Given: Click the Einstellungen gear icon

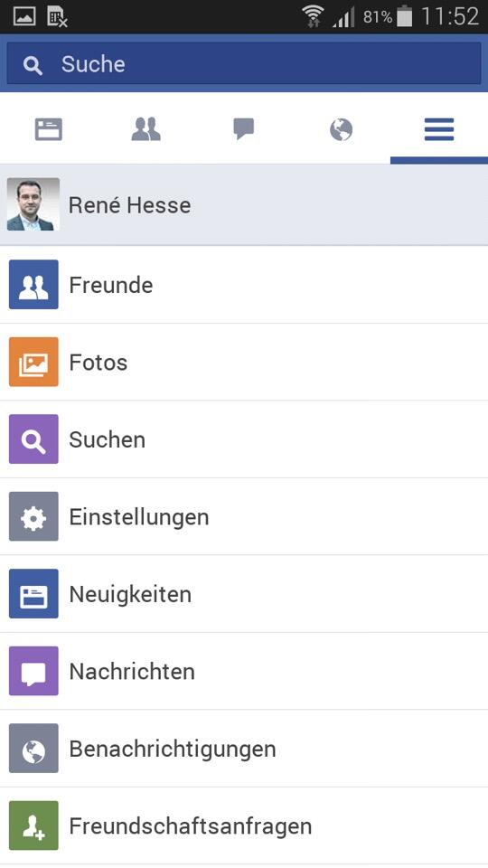Looking at the screenshot, I should pos(33,516).
